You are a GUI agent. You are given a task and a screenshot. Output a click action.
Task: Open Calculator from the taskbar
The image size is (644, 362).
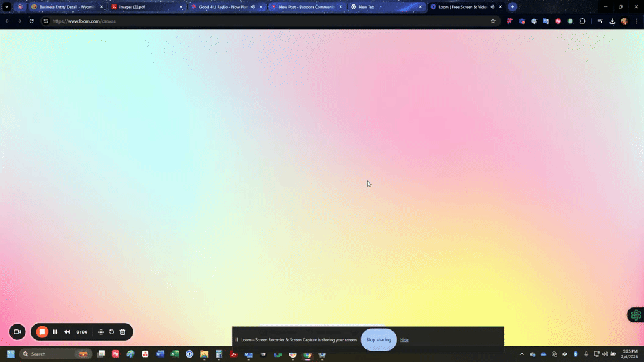[x=219, y=354]
